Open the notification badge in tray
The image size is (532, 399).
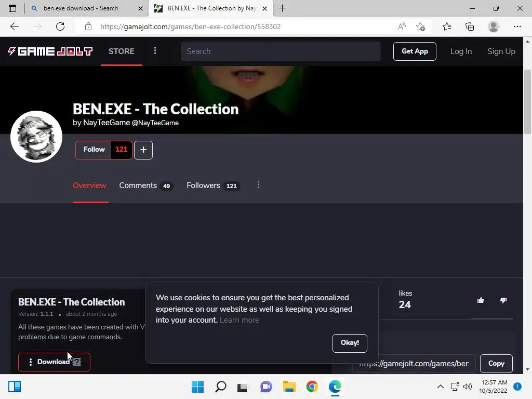(517, 387)
